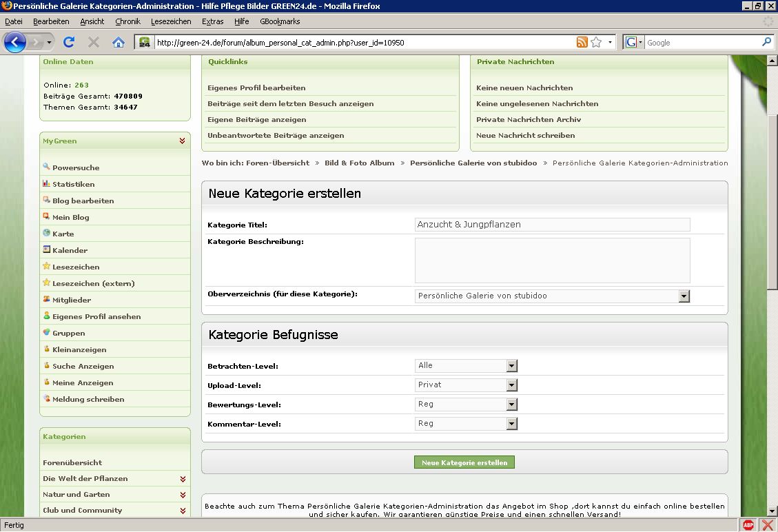The width and height of the screenshot is (778, 532).
Task: Go to the Firefox home page icon
Action: tap(119, 42)
